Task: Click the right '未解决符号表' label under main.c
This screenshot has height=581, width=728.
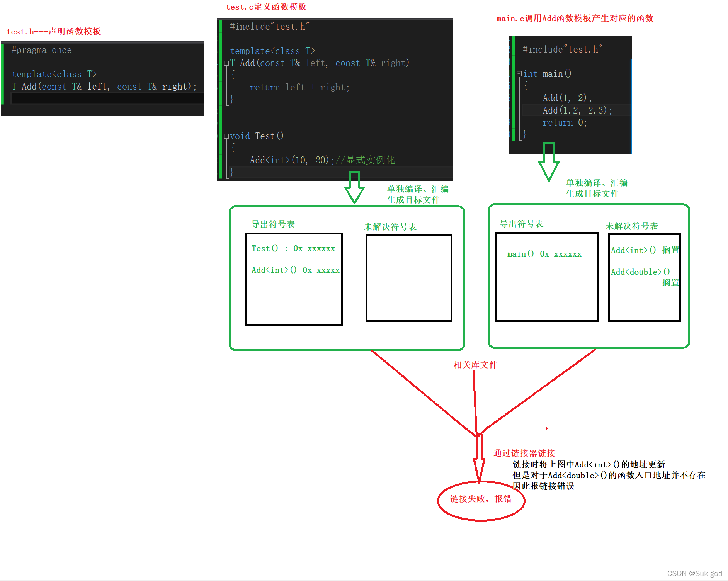Action: tap(632, 226)
